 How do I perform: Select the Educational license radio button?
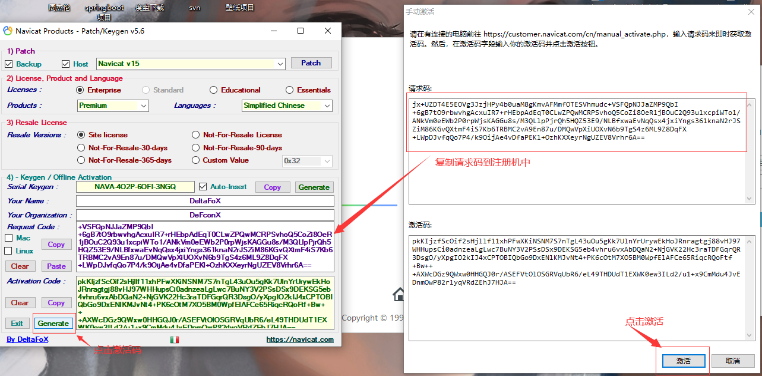(x=213, y=90)
